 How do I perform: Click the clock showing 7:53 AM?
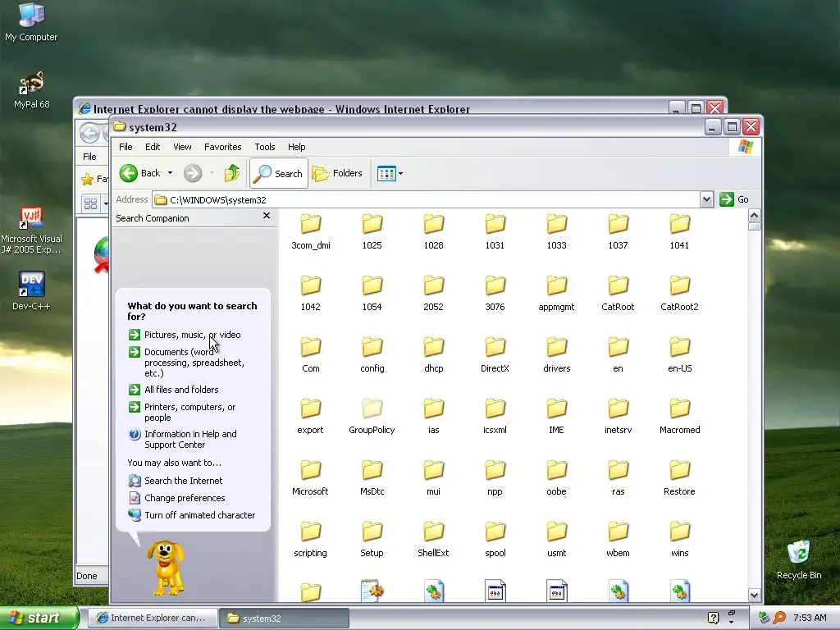810,618
